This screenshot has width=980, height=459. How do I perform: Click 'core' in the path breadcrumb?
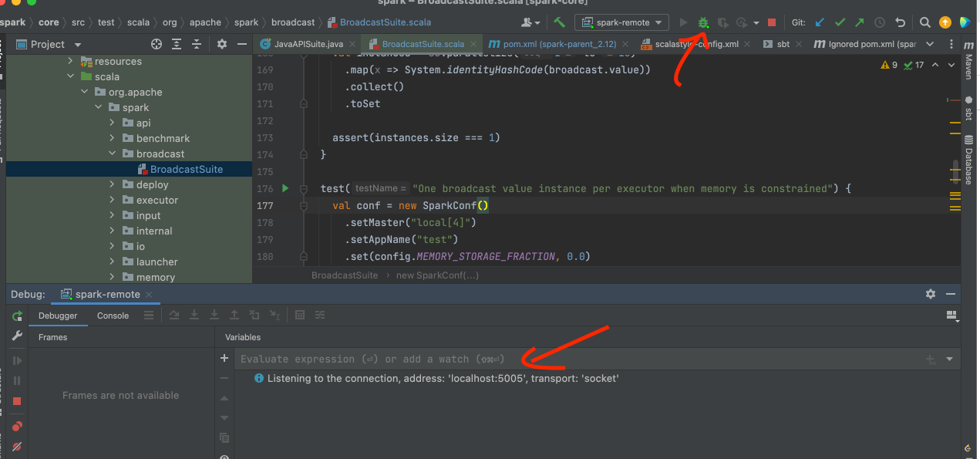pyautogui.click(x=48, y=22)
